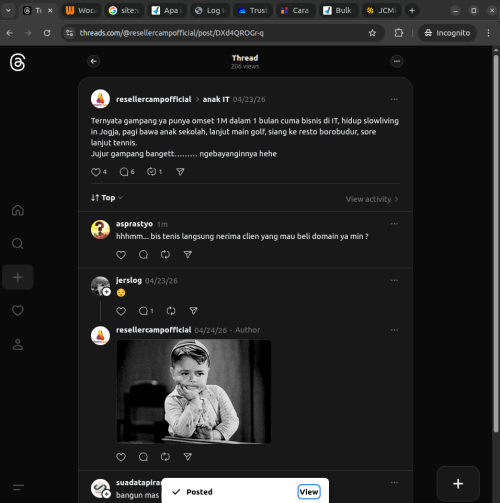Click the page vertical scrollbar

[496, 243]
